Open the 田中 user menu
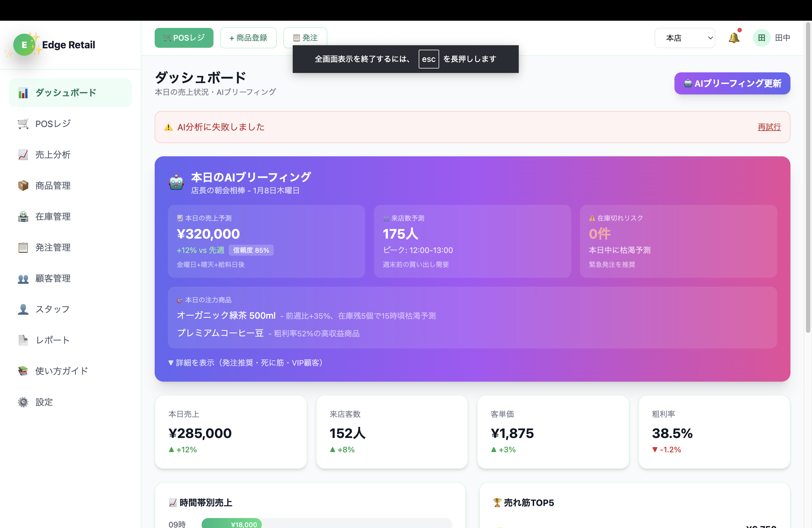812x528 pixels. point(782,38)
